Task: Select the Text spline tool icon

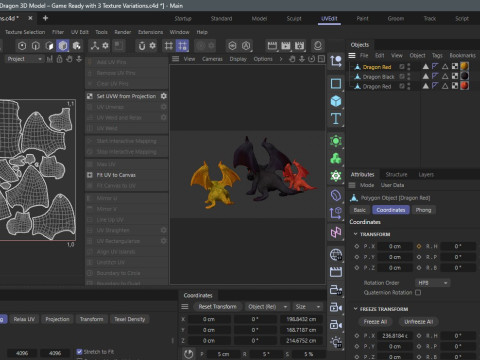Action: coord(336,118)
